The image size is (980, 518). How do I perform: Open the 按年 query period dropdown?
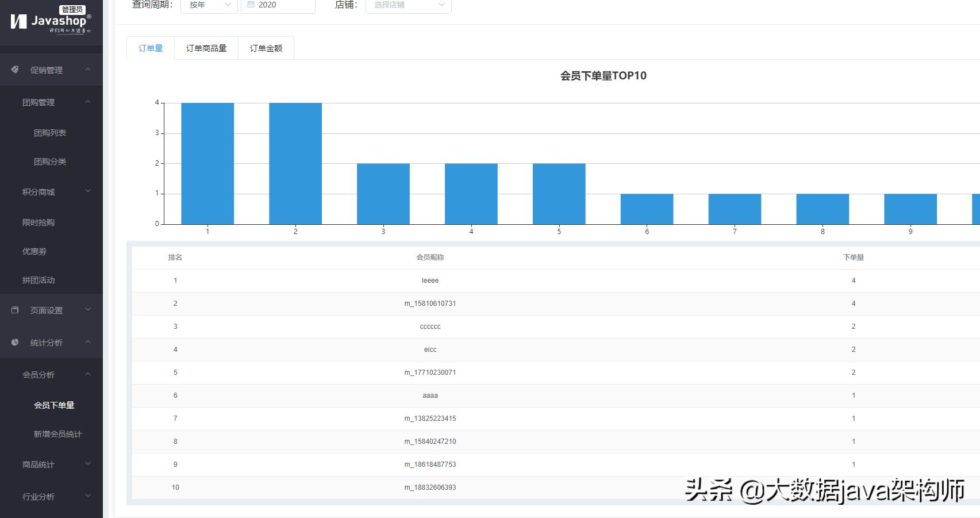tap(209, 5)
